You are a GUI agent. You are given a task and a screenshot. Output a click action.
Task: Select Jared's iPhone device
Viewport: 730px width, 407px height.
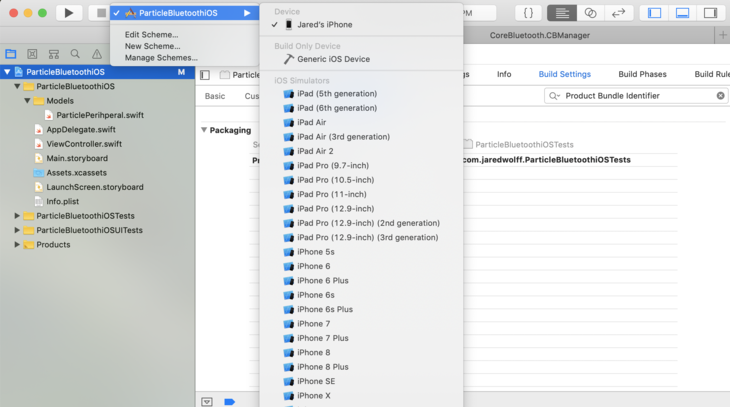coord(361,25)
